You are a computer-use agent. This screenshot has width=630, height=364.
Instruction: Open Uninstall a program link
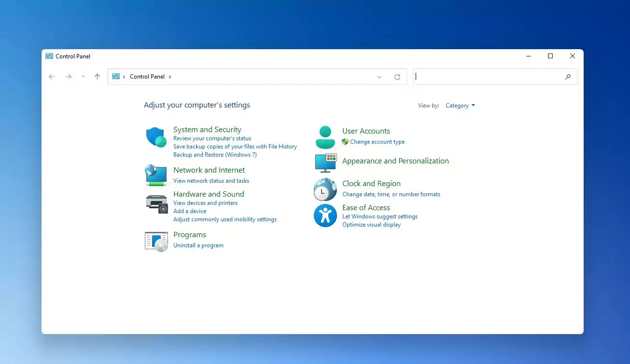click(x=198, y=245)
